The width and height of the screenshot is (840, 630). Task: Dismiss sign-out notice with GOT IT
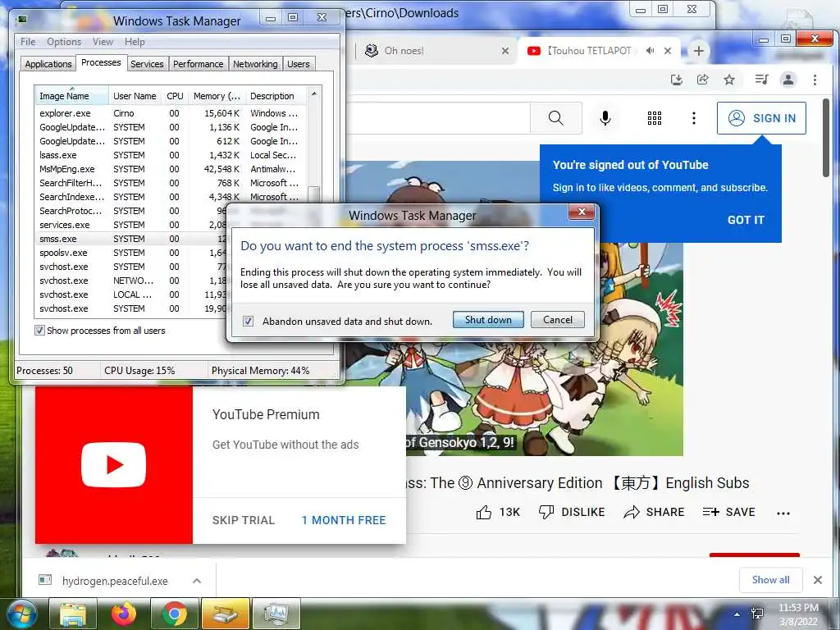[745, 220]
